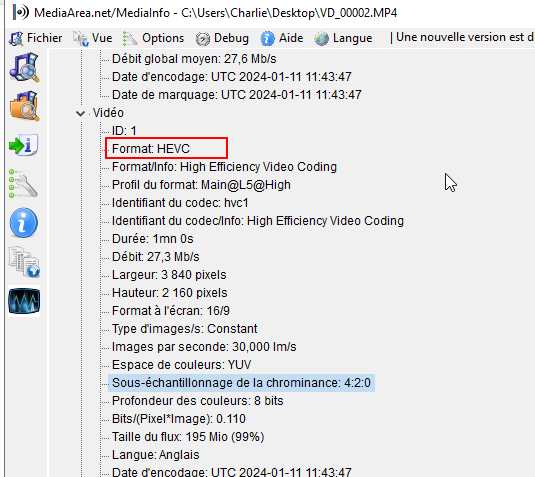Click the green arrow export icon
This screenshot has height=477, width=535.
[x=23, y=145]
